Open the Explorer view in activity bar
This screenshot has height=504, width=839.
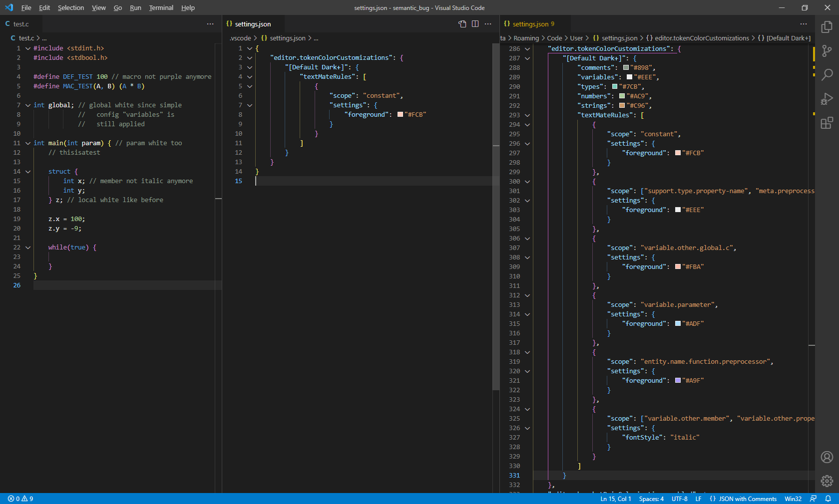tap(827, 27)
